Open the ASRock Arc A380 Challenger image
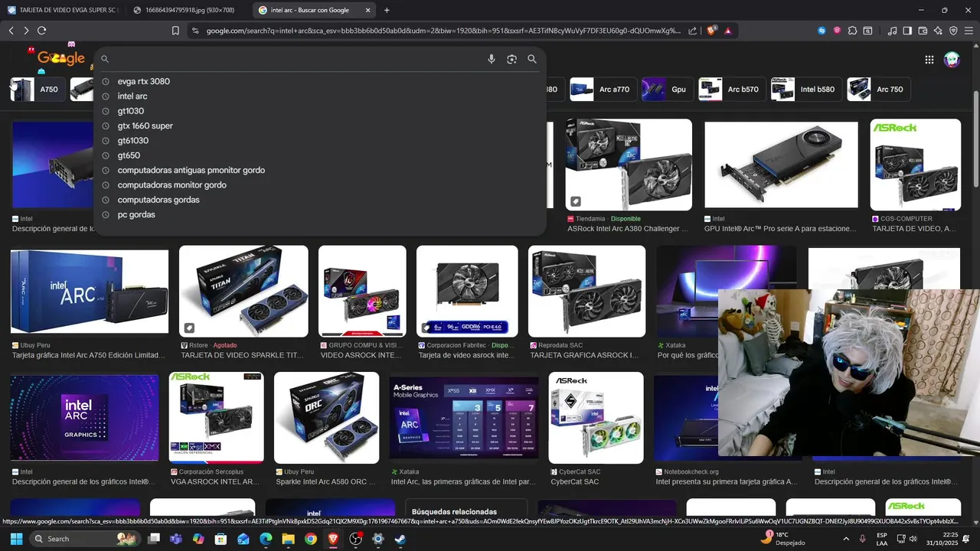Screen dimensions: 980x551 coord(629,165)
